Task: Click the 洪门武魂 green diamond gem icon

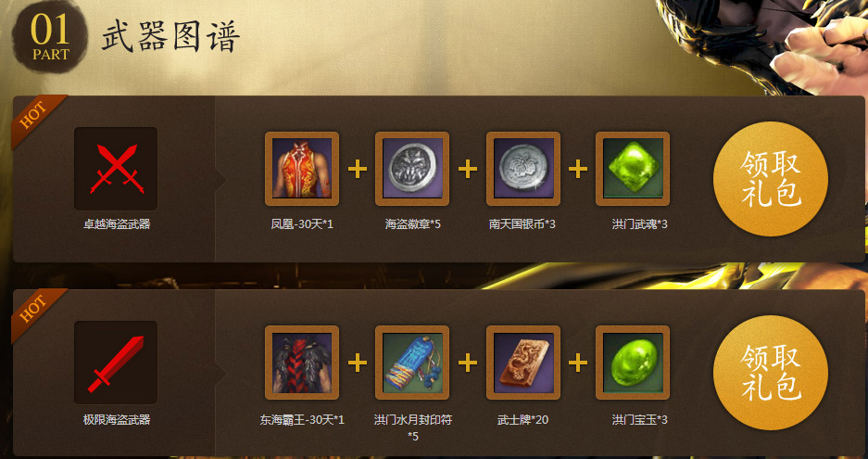Action: point(633,169)
